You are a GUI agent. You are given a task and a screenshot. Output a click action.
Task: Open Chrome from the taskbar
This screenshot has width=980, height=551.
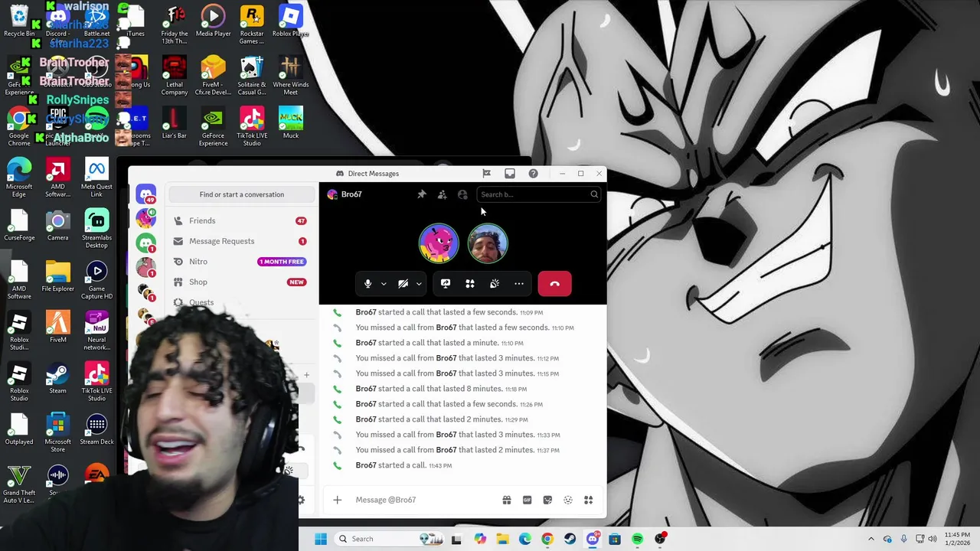(547, 539)
